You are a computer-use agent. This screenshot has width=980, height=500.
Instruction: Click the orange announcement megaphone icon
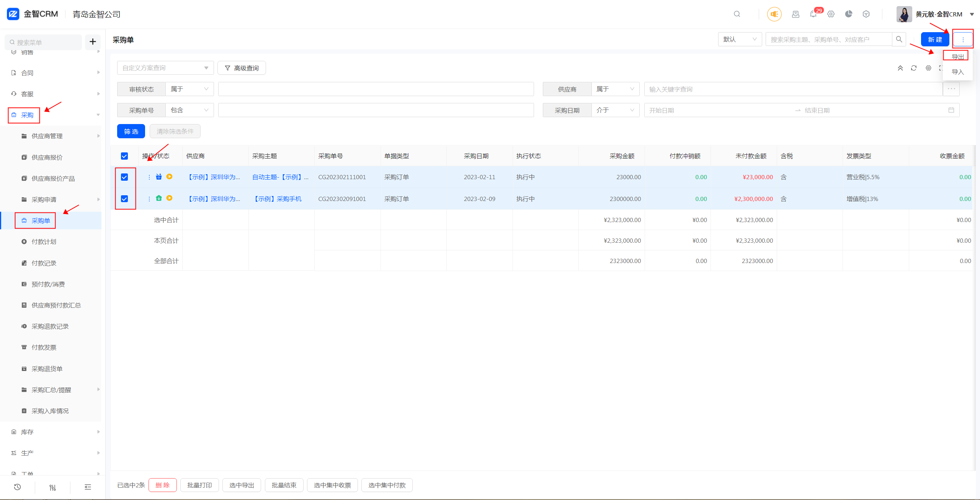click(x=774, y=14)
